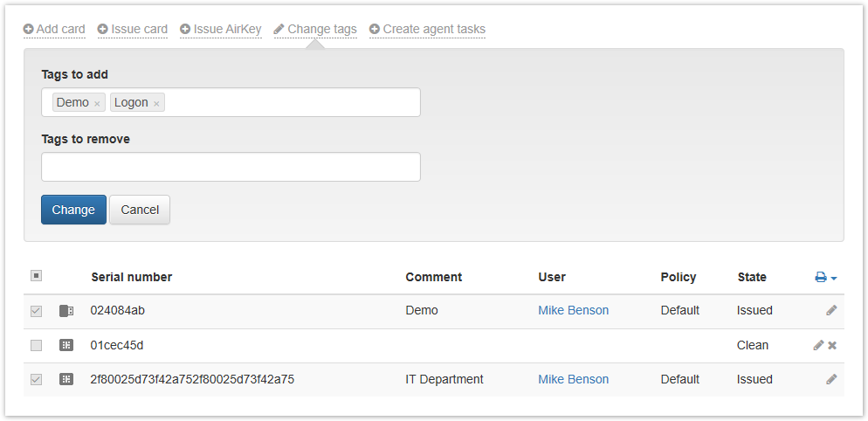Check the checkbox for card 01cec45d
868x421 pixels.
36,345
